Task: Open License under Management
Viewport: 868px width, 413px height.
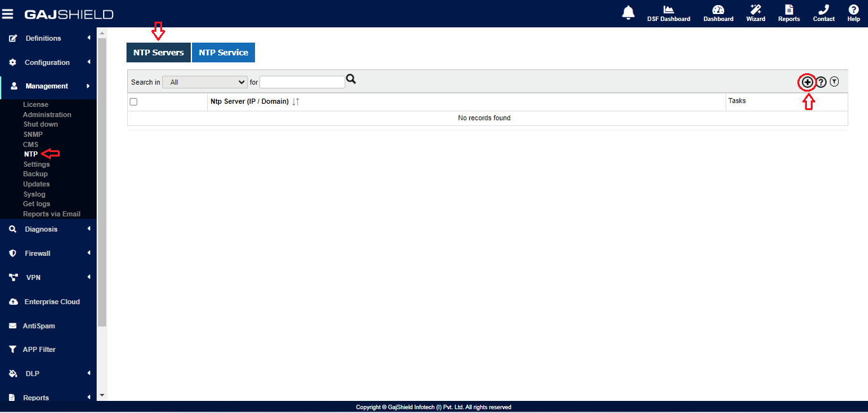Action: pyautogui.click(x=36, y=104)
